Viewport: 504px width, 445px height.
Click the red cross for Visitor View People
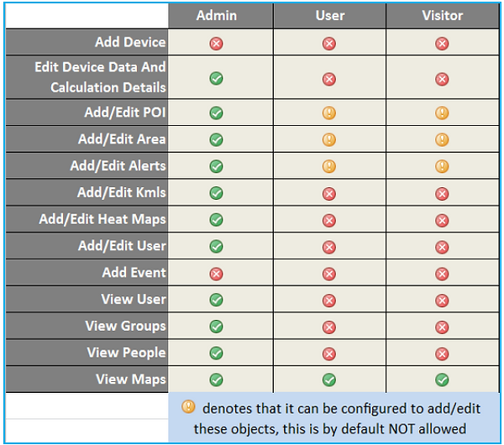coord(442,353)
